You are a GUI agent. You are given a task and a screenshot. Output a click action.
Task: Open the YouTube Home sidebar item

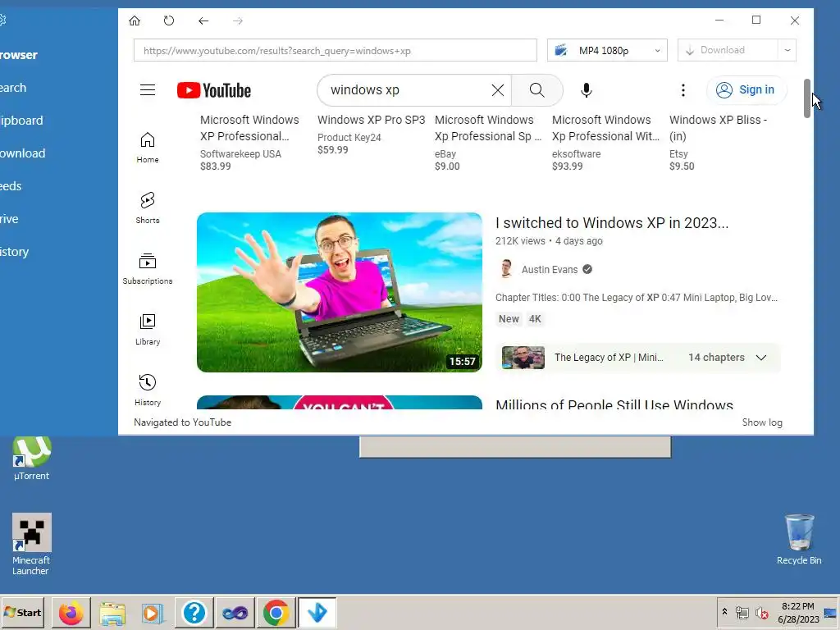point(148,148)
